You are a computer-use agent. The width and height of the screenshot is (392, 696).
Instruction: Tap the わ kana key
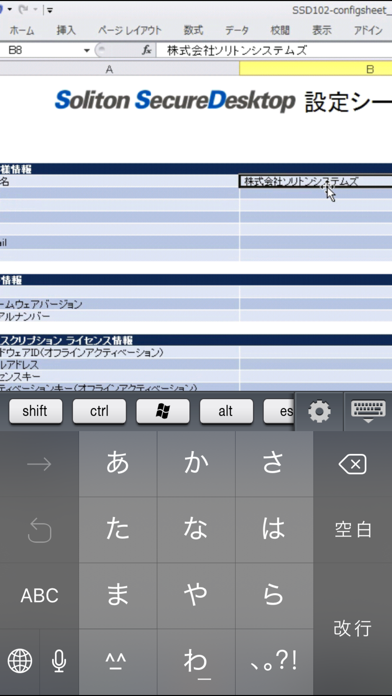[x=196, y=662]
